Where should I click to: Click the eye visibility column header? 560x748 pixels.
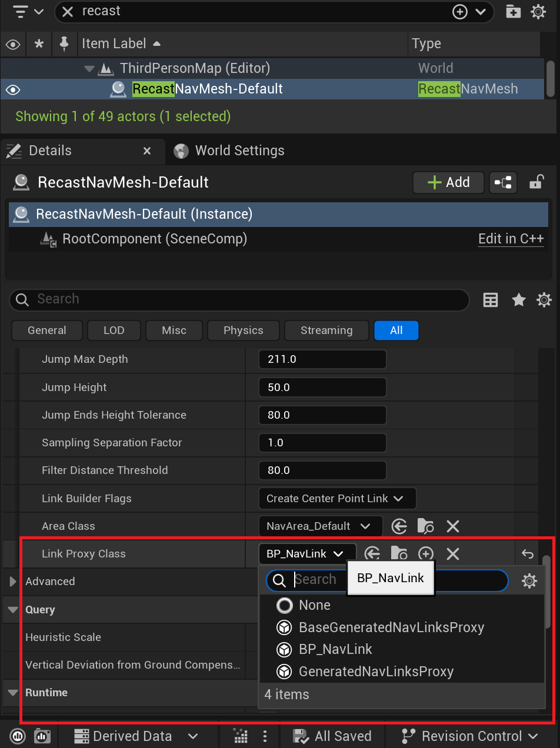[x=13, y=44]
